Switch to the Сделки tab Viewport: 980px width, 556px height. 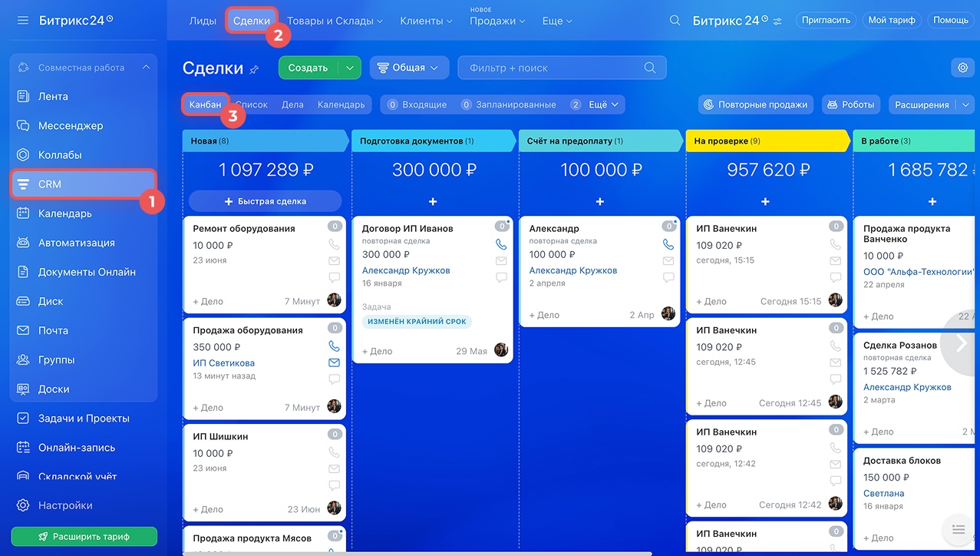(x=252, y=21)
